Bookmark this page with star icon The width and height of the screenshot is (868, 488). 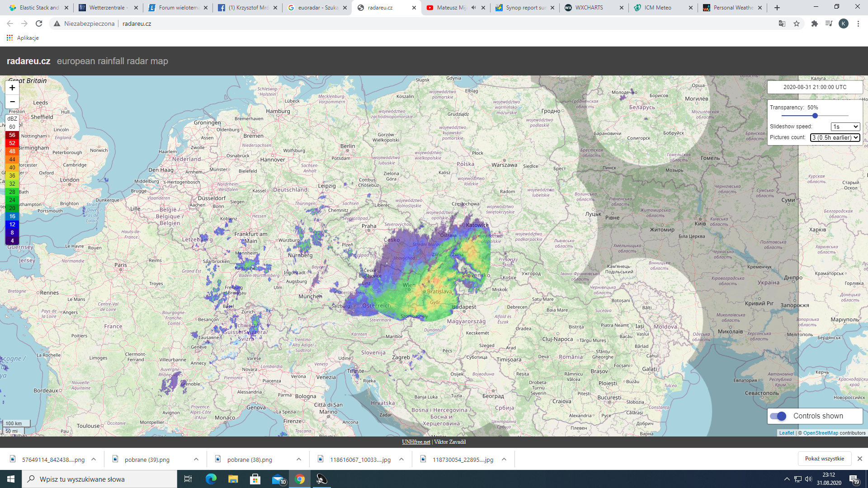click(797, 23)
